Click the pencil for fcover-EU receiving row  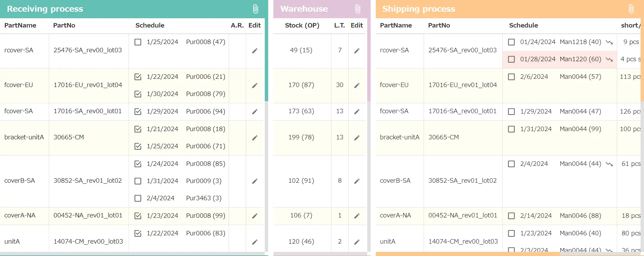255,86
